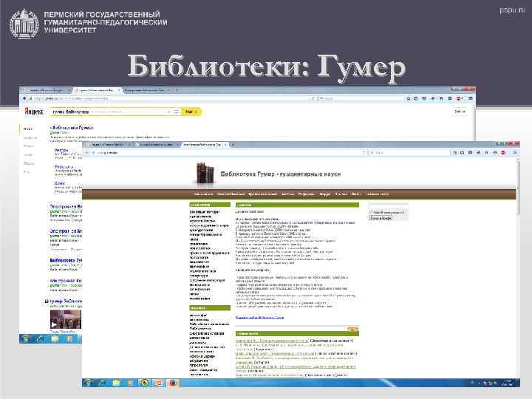Click the address bar in the front browser window
Screen dimensions: 532x399
[229, 153]
